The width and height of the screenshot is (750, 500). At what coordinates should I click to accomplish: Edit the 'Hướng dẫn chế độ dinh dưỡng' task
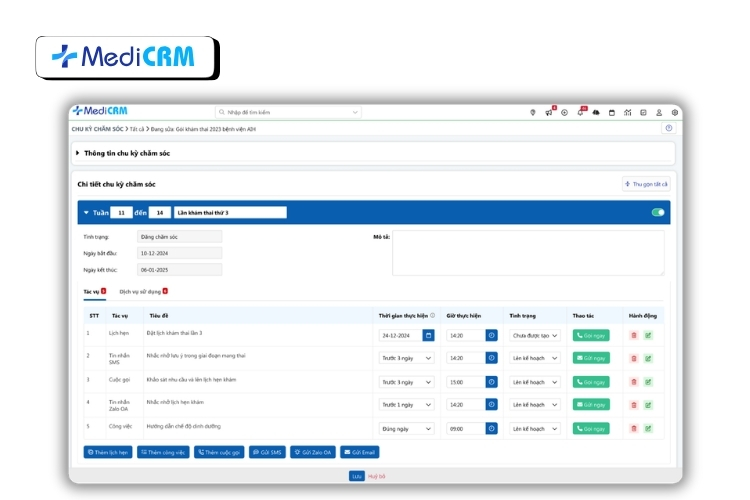(x=648, y=428)
